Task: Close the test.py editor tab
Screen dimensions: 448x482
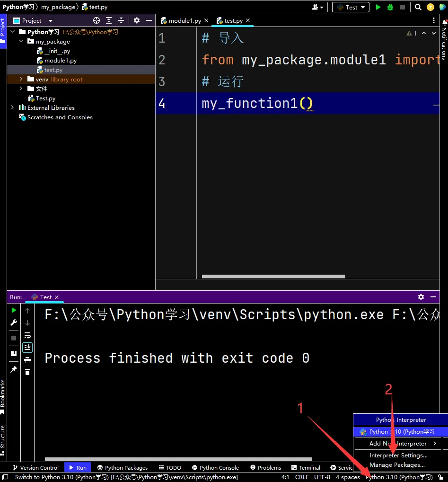Action: click(x=248, y=20)
